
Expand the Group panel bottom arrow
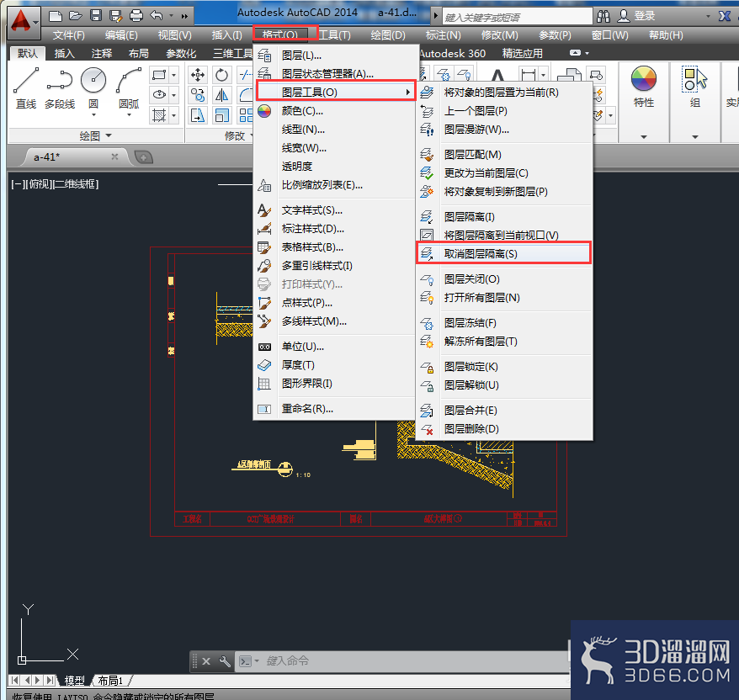pyautogui.click(x=695, y=137)
